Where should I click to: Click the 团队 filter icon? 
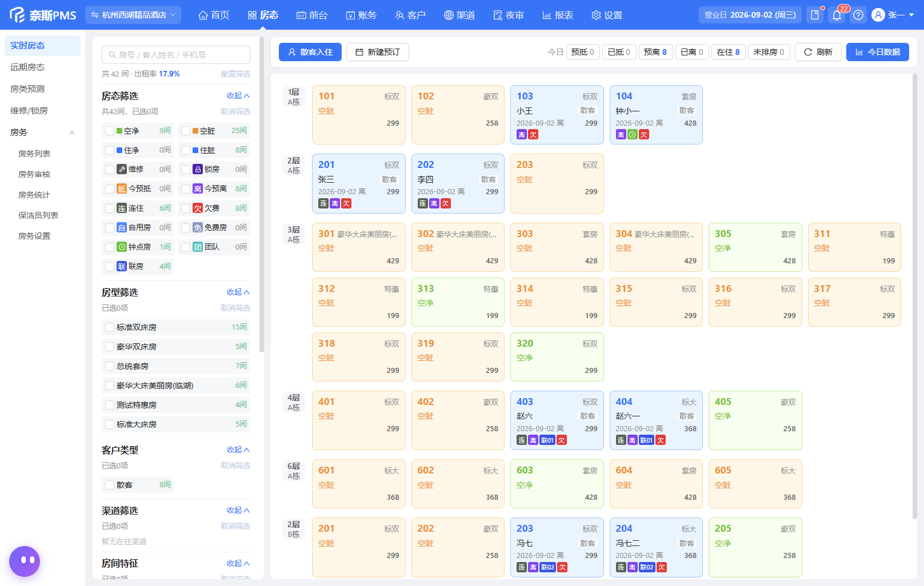pos(198,247)
